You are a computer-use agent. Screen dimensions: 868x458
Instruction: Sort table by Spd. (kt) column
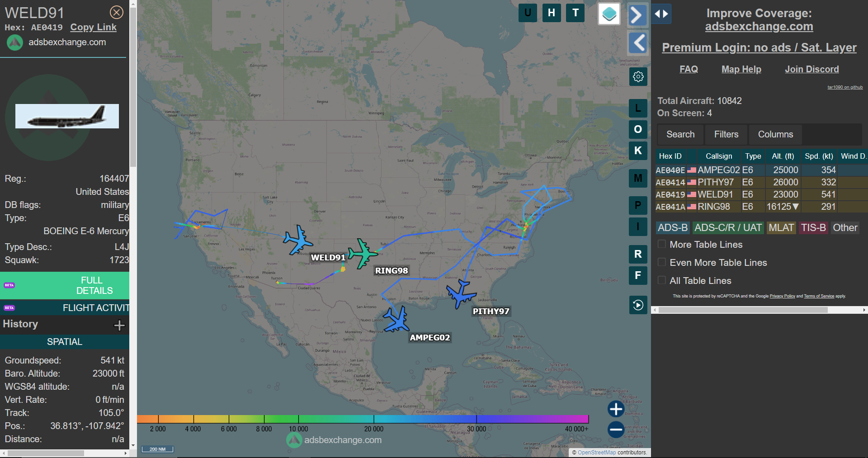click(819, 156)
